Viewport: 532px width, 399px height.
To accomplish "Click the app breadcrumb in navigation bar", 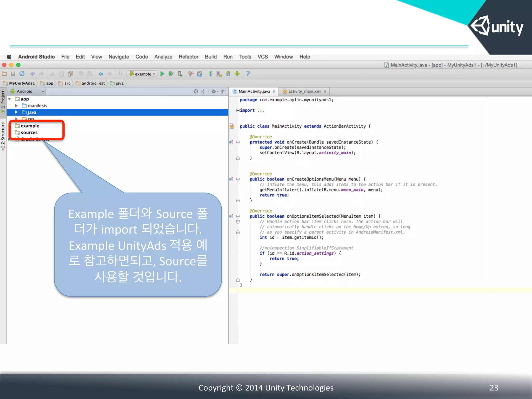I will click(47, 83).
